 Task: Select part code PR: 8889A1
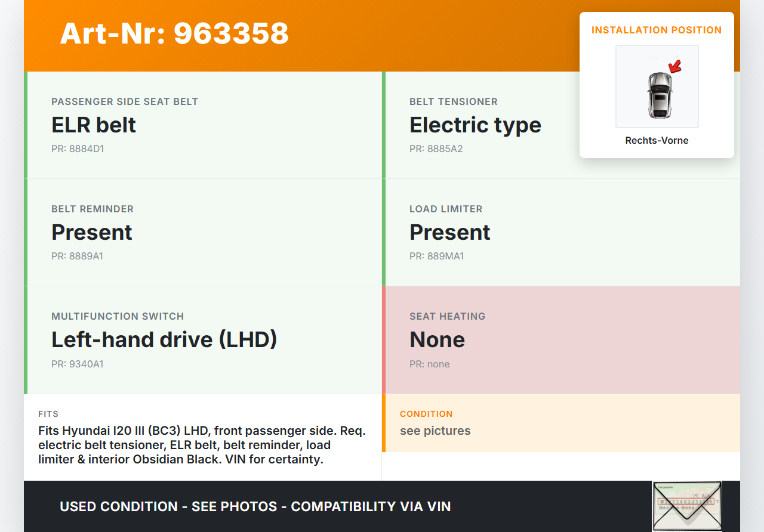[78, 256]
